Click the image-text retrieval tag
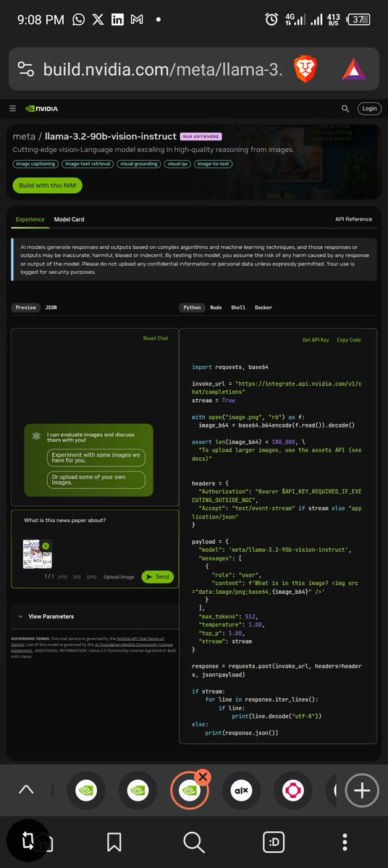Image resolution: width=388 pixels, height=868 pixels. pyautogui.click(x=88, y=164)
